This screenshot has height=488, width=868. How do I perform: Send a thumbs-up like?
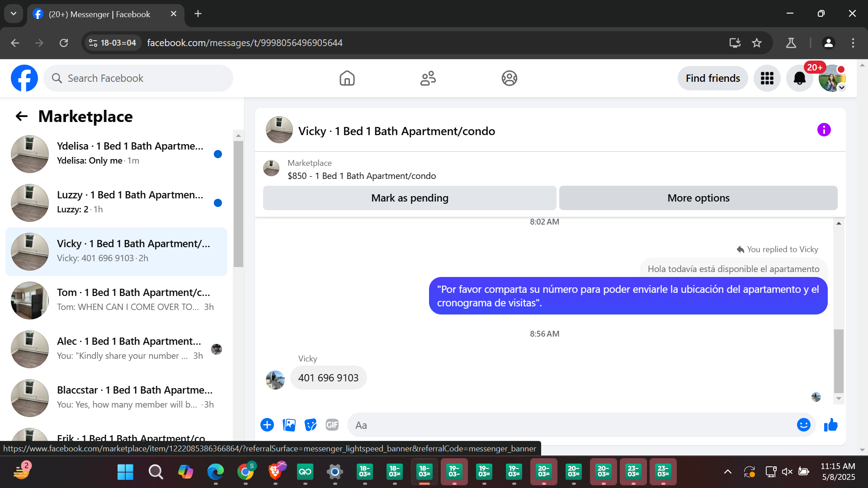click(830, 425)
